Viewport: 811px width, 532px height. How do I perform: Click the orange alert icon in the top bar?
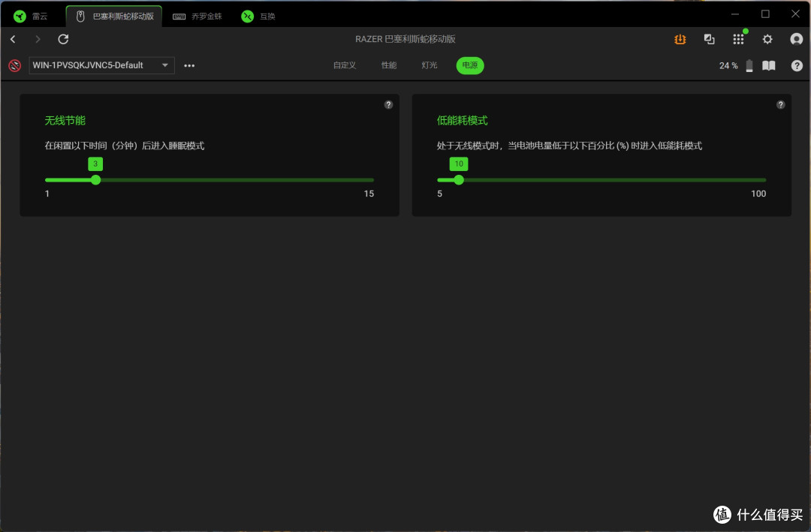click(680, 39)
